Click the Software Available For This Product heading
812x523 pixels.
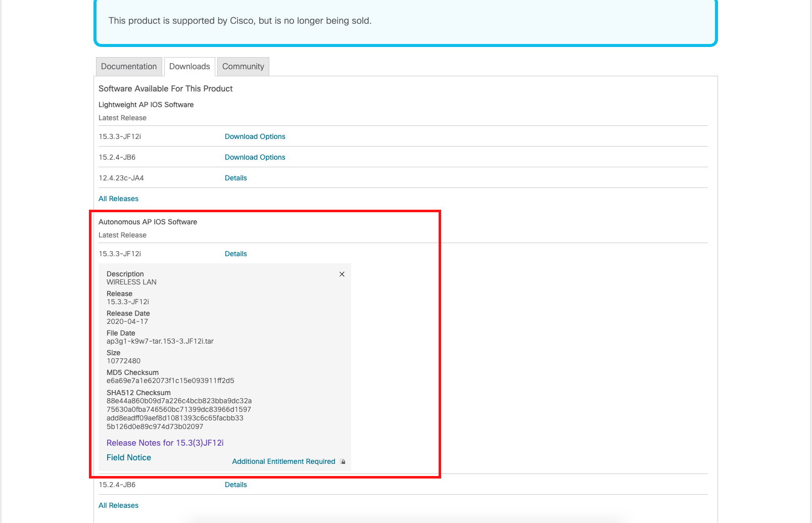[165, 88]
